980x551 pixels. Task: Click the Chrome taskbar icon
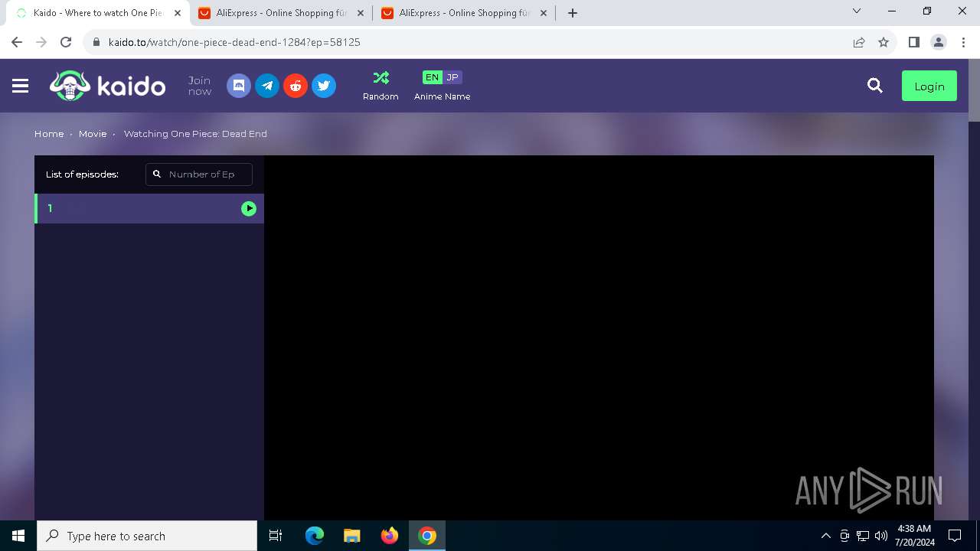[x=427, y=536]
